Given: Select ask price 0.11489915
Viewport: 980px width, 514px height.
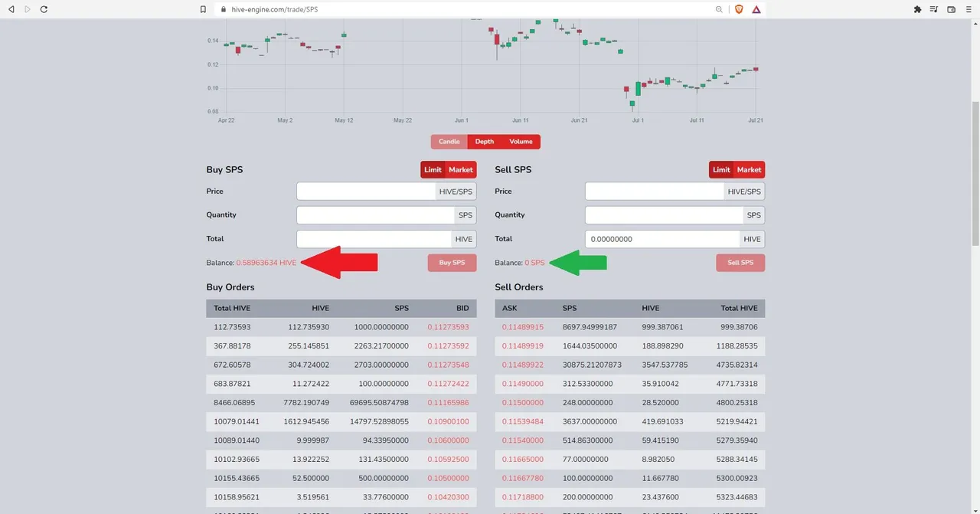Looking at the screenshot, I should 523,327.
